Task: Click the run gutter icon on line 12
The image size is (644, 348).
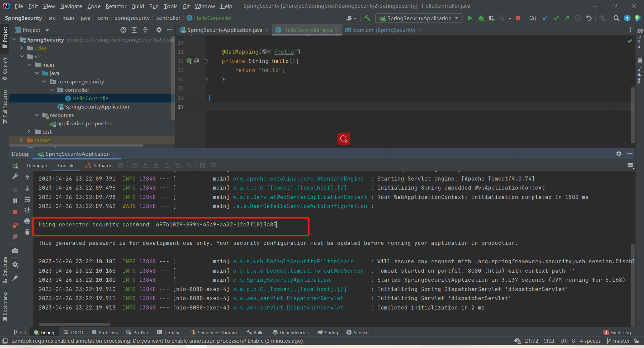Action: [190, 61]
